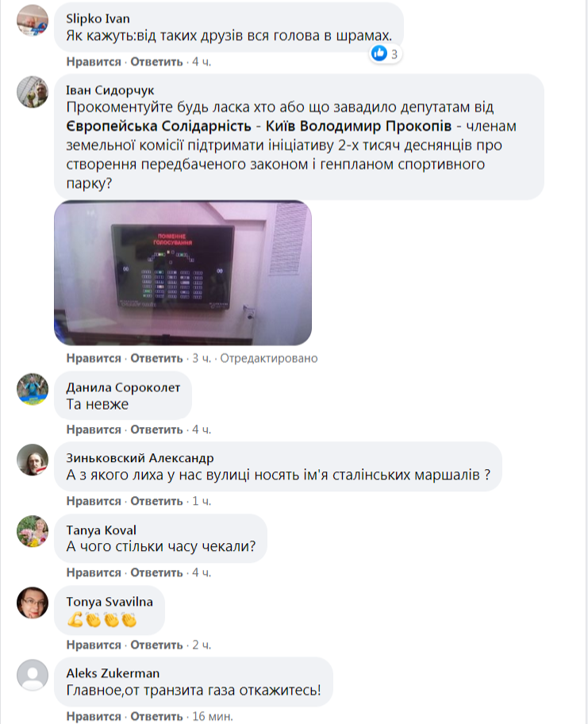The image size is (588, 724).
Task: Reply to Tonya Svavilna's emoji comment
Action: tap(156, 645)
